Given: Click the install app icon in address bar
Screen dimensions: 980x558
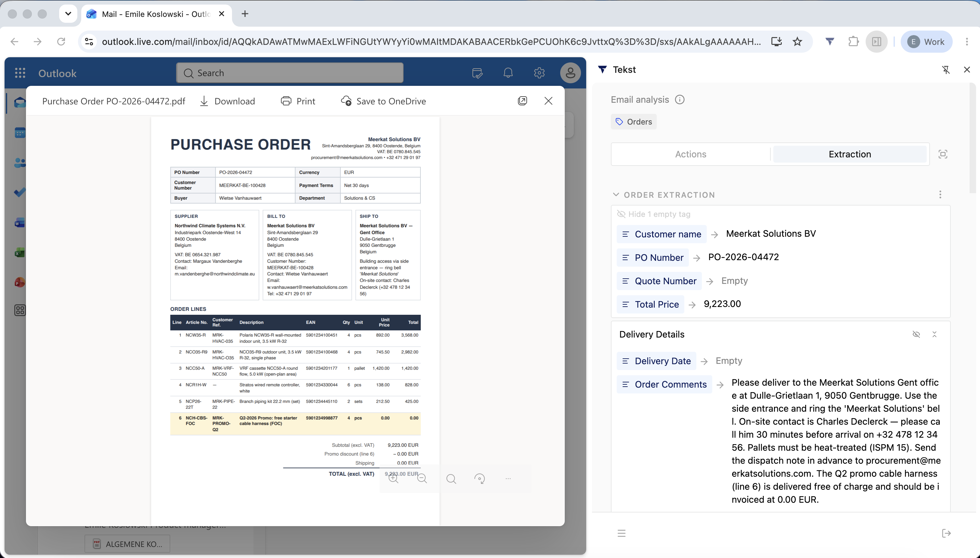Looking at the screenshot, I should pyautogui.click(x=776, y=41).
